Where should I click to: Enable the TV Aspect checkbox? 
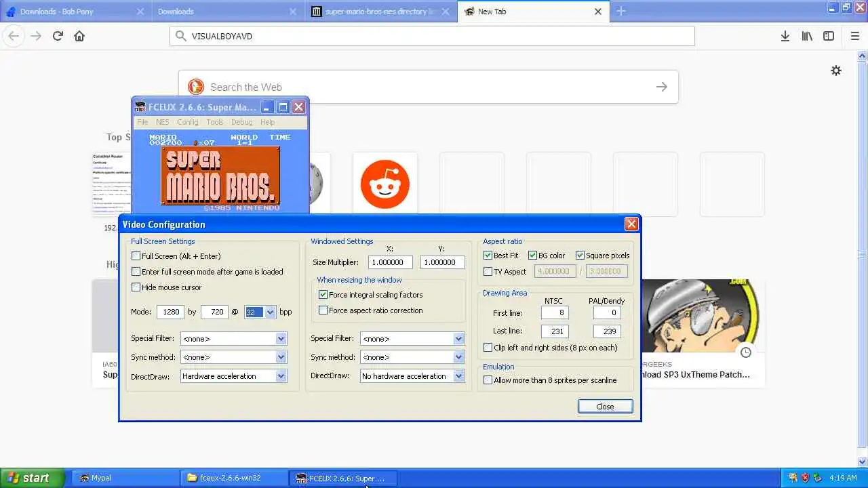pyautogui.click(x=488, y=272)
